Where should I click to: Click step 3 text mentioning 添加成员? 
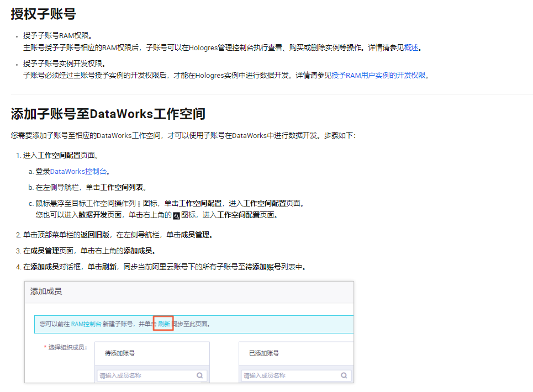click(x=89, y=251)
